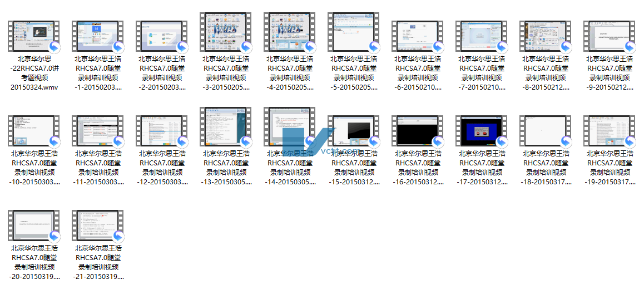
Task: Click file name label ending -15-20150312
Action: coord(354,168)
